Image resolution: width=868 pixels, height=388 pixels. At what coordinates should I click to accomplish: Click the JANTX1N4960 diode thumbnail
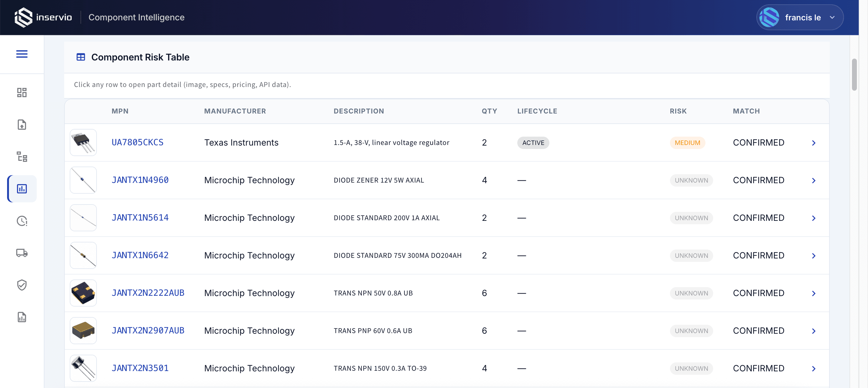click(x=83, y=180)
